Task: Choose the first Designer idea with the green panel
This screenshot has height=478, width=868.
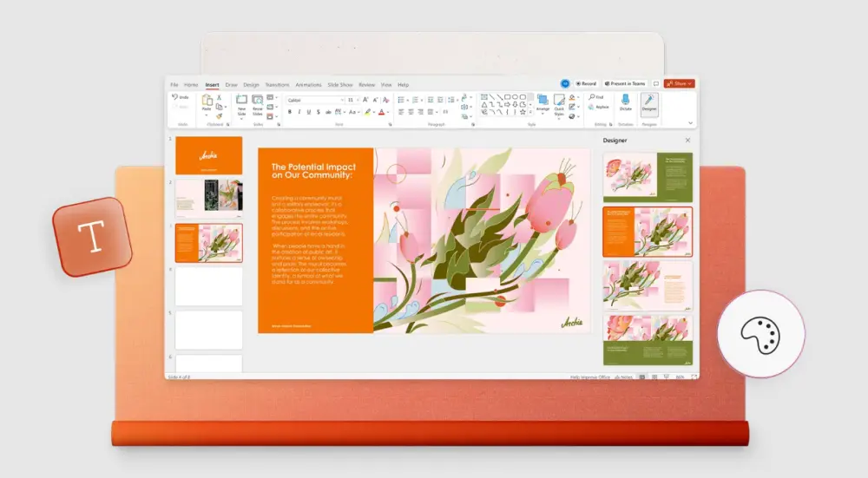Action: pyautogui.click(x=648, y=177)
